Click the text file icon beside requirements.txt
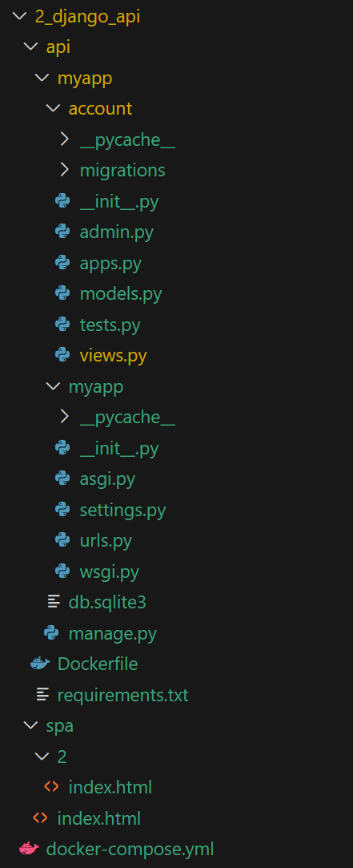Image resolution: width=353 pixels, height=868 pixels. pyautogui.click(x=42, y=694)
